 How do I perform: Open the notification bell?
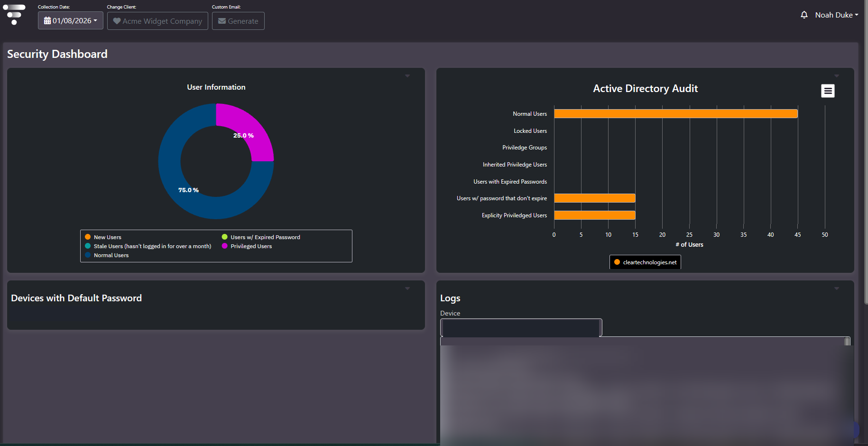click(804, 15)
